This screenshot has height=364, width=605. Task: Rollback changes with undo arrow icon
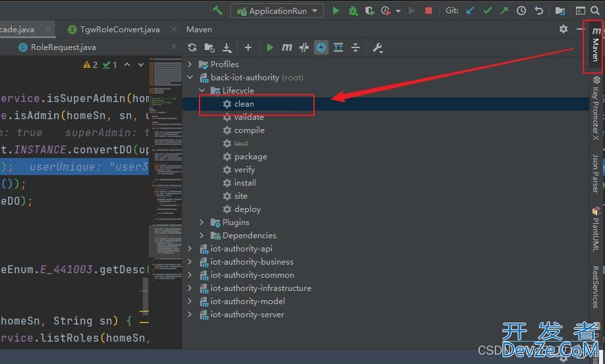coord(539,11)
